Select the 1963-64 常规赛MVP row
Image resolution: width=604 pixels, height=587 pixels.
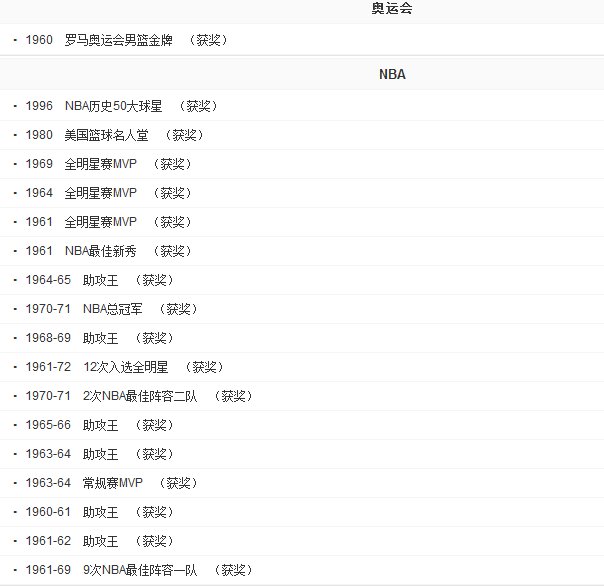(302, 483)
